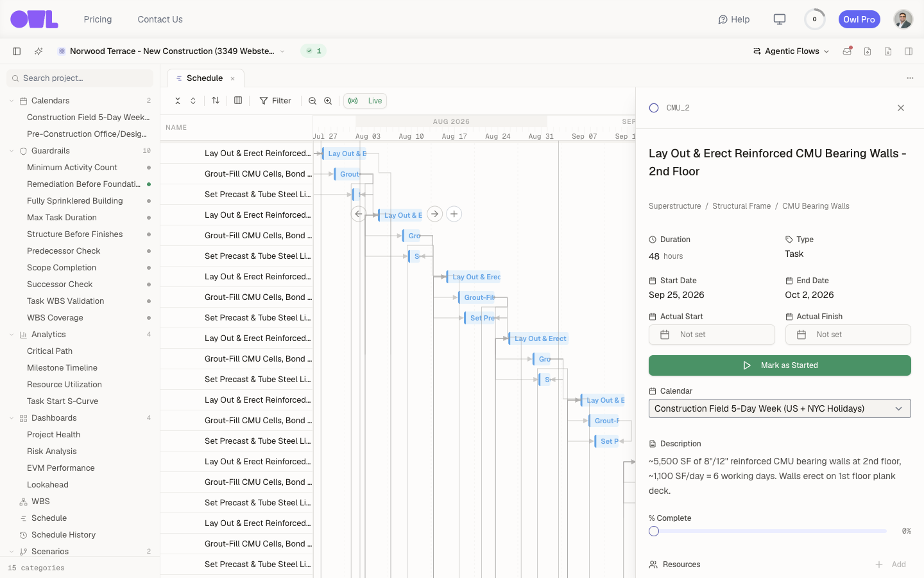The height and width of the screenshot is (578, 924).
Task: Click the download file icon
Action: click(888, 51)
